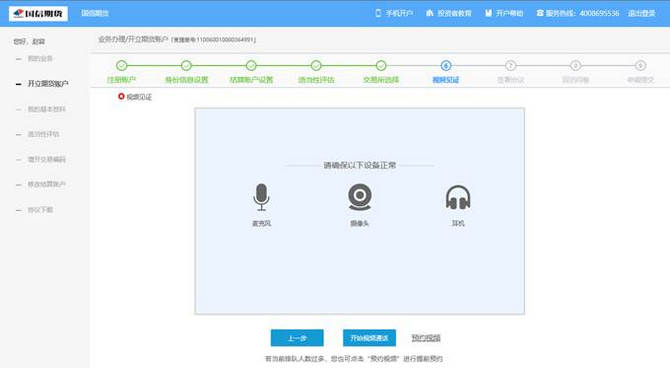This screenshot has width=670, height=368.
Task: Select completed step circle 结算账户设置
Action: 251,65
